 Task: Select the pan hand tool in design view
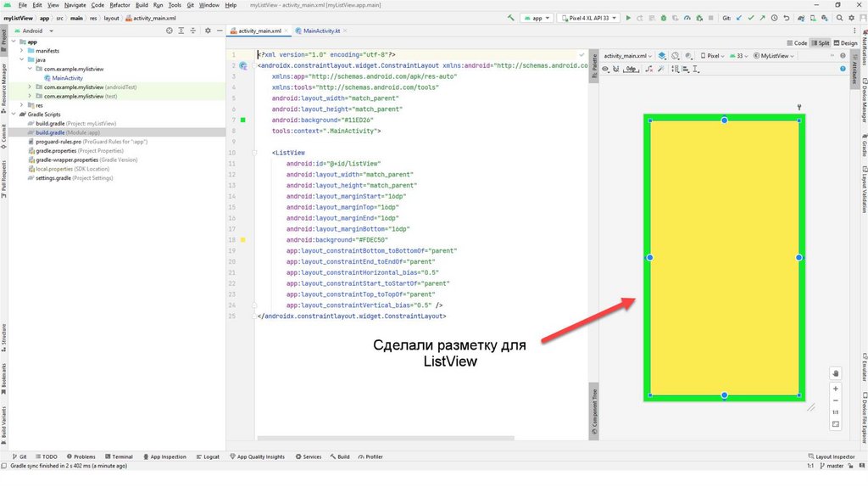pyautogui.click(x=836, y=372)
